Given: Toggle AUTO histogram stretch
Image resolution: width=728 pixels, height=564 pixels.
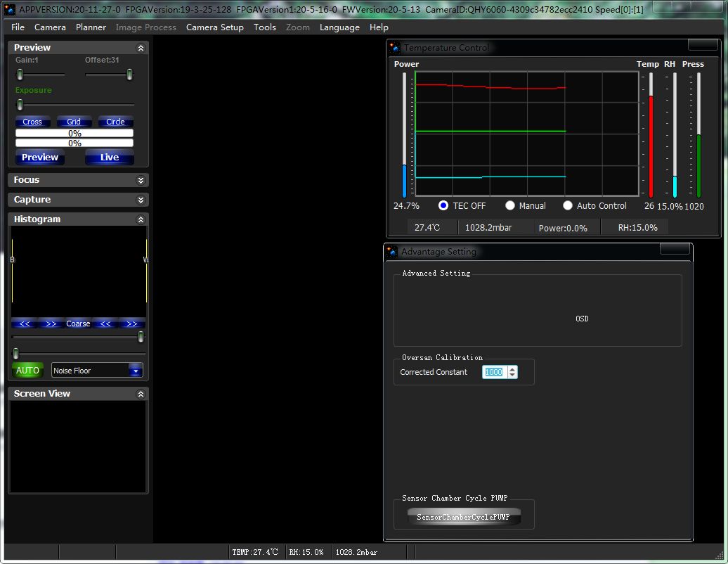Looking at the screenshot, I should pyautogui.click(x=27, y=371).
